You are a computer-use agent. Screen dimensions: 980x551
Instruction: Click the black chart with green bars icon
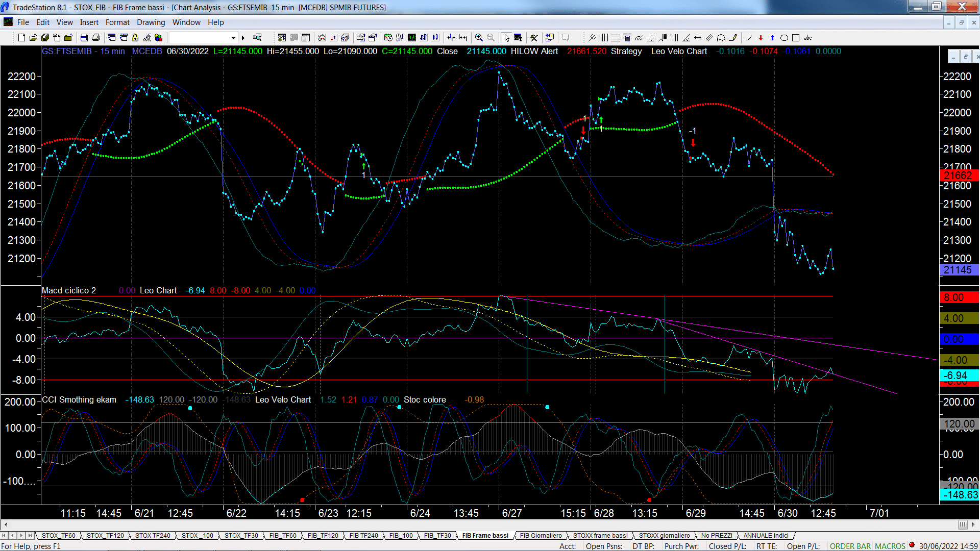412,38
